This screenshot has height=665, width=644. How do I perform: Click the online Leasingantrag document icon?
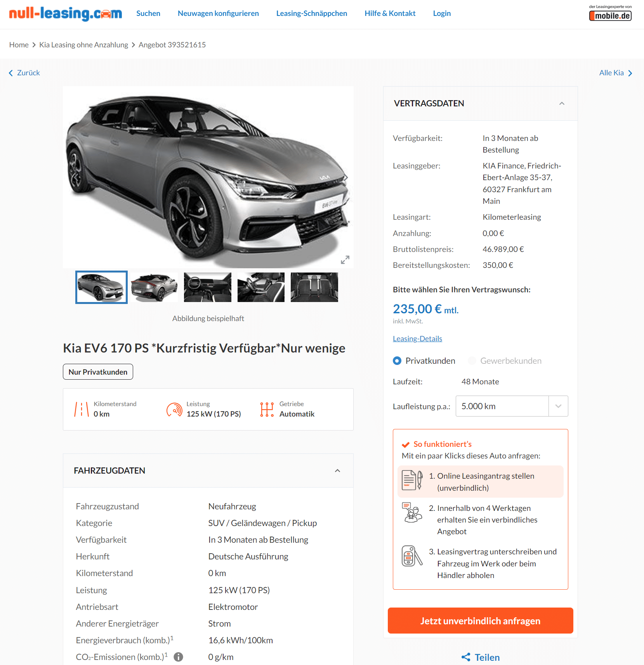click(x=412, y=480)
